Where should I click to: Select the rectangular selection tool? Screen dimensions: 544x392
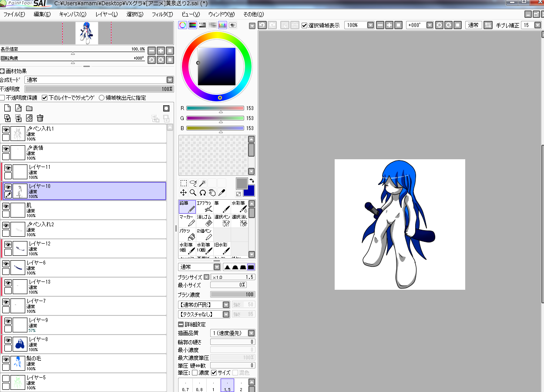pyautogui.click(x=184, y=183)
